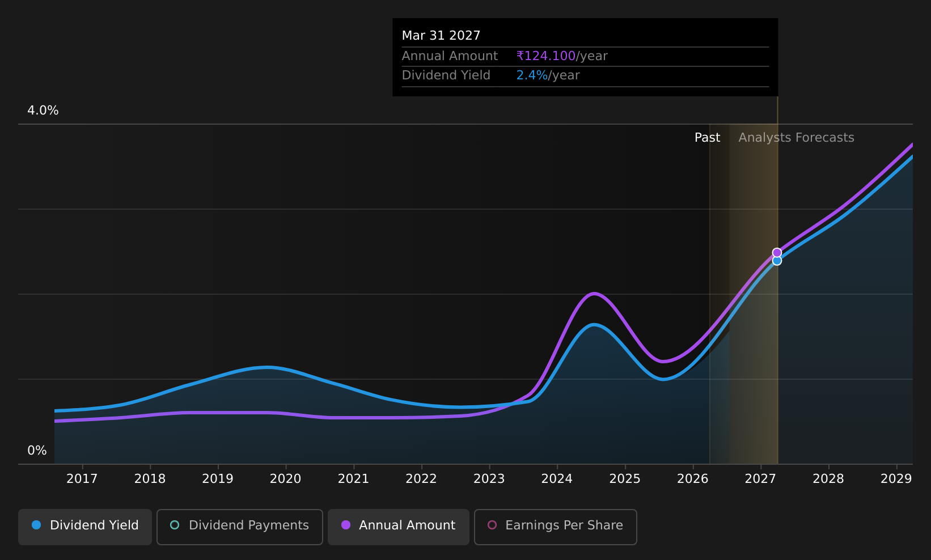Click the 2028 x-axis year label
This screenshot has height=560, width=931.
coord(828,479)
